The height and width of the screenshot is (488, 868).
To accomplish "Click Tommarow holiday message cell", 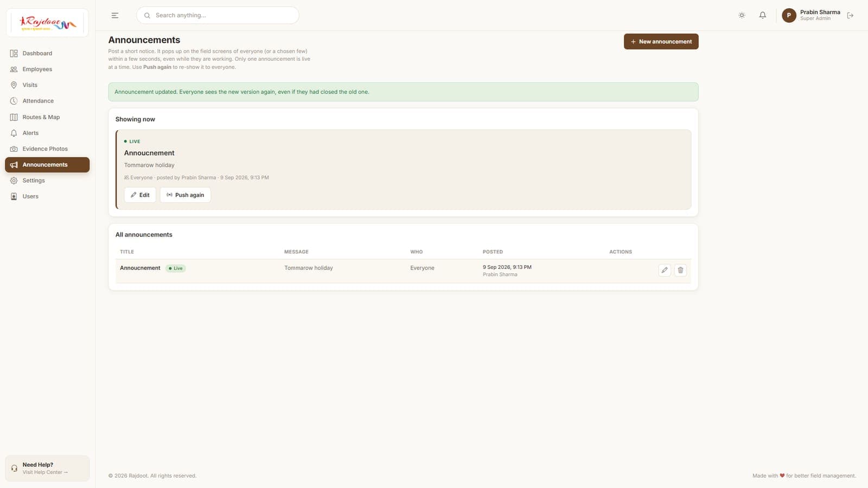I will pyautogui.click(x=309, y=268).
